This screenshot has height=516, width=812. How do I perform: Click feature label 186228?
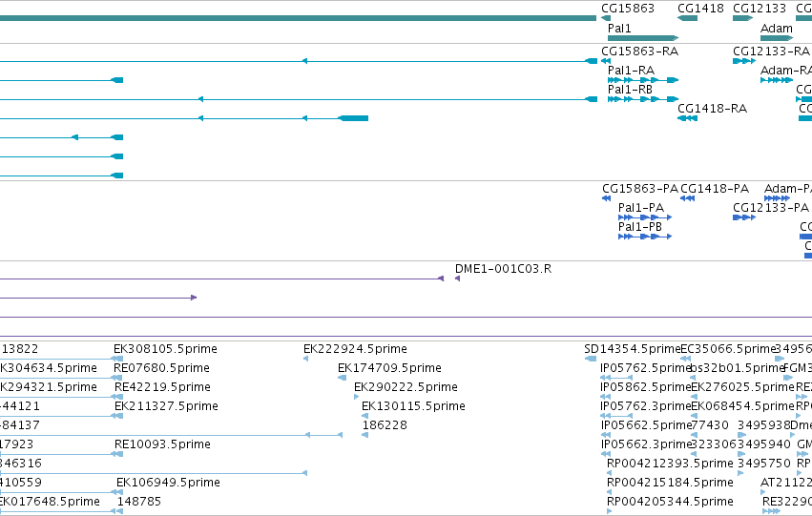click(x=385, y=426)
